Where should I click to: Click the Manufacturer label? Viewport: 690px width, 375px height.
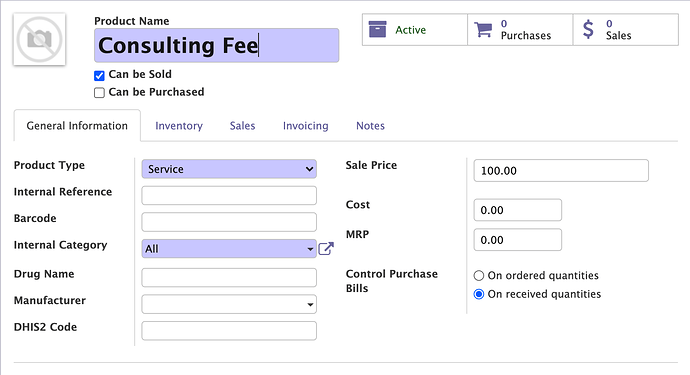[50, 300]
